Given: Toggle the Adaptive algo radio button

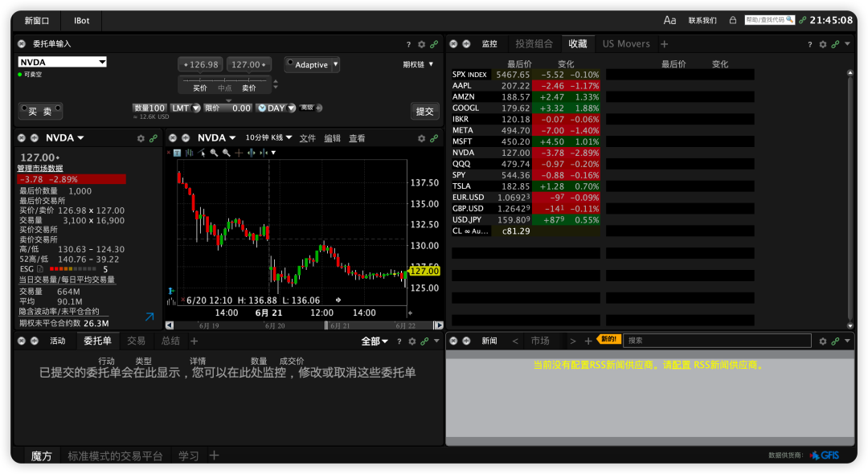Looking at the screenshot, I should [x=290, y=62].
